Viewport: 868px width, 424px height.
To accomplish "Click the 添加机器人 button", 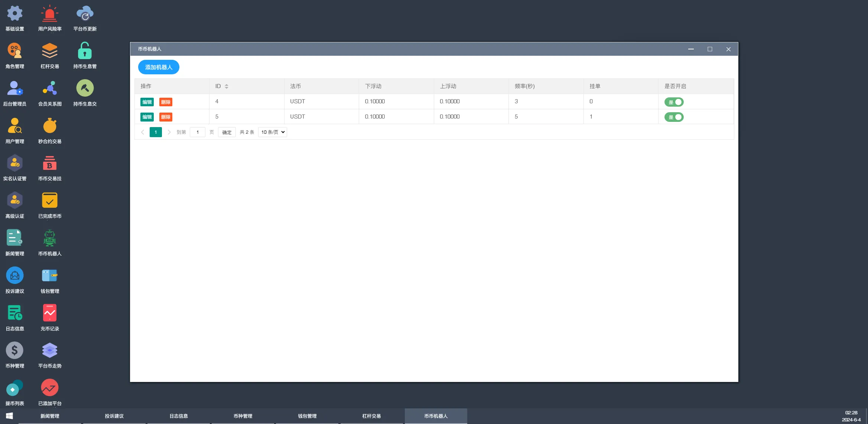I will click(x=159, y=67).
